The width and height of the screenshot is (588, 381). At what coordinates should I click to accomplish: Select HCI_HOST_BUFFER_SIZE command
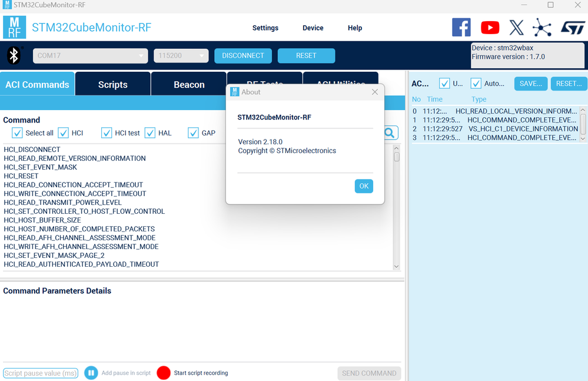pos(42,220)
